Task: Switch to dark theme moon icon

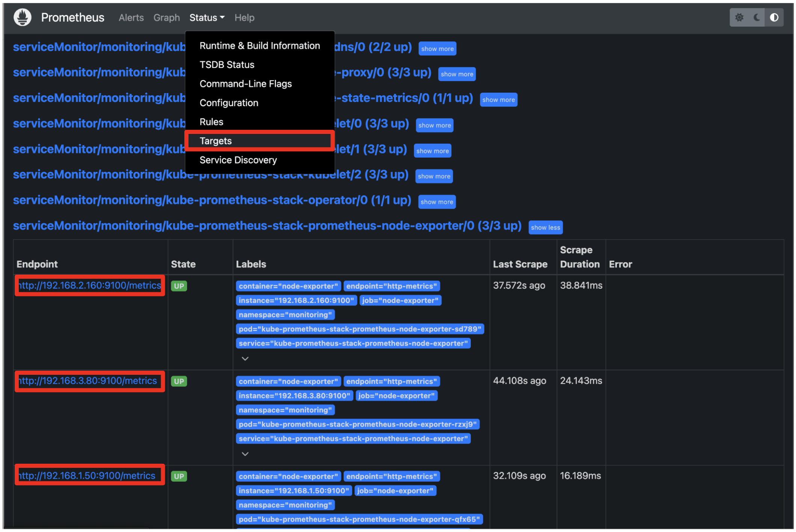Action: [x=757, y=17]
